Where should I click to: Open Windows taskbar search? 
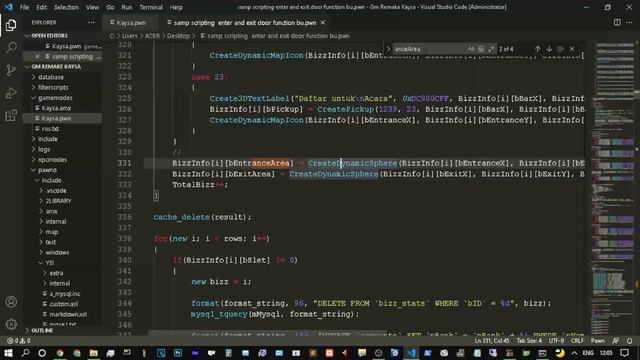(x=25, y=353)
